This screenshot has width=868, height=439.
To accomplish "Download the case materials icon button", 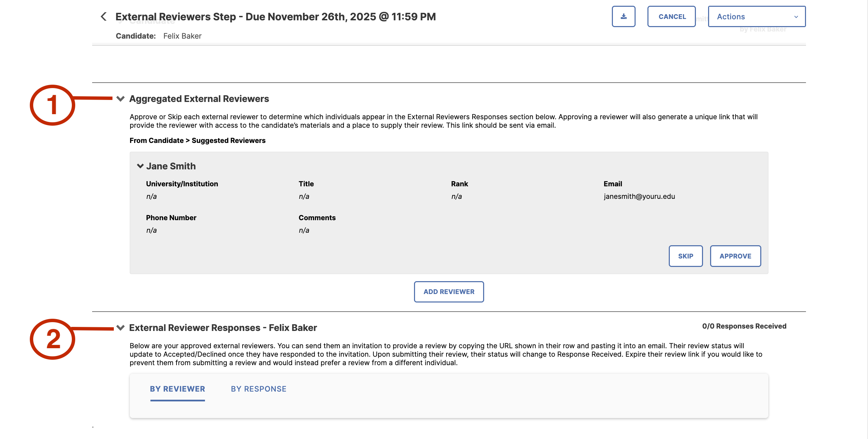I will [623, 16].
